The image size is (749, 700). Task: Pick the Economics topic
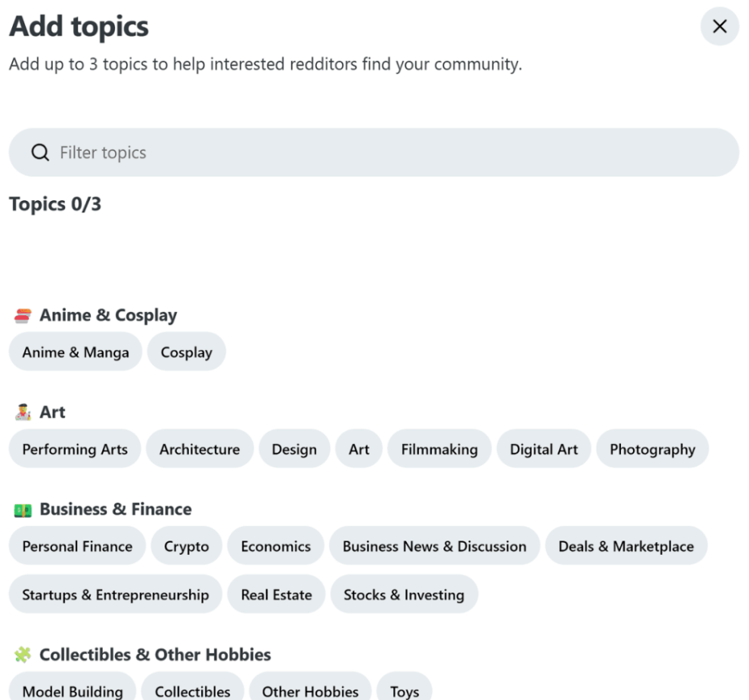[x=276, y=546]
